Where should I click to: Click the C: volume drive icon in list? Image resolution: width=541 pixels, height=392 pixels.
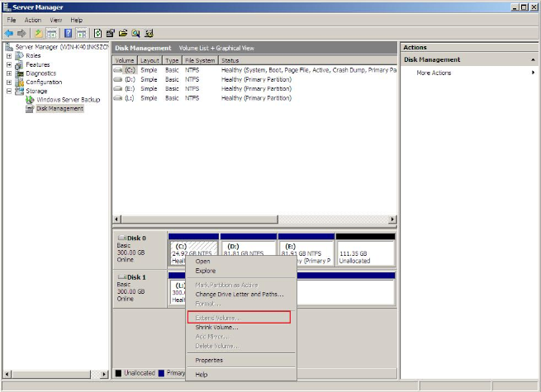point(118,70)
